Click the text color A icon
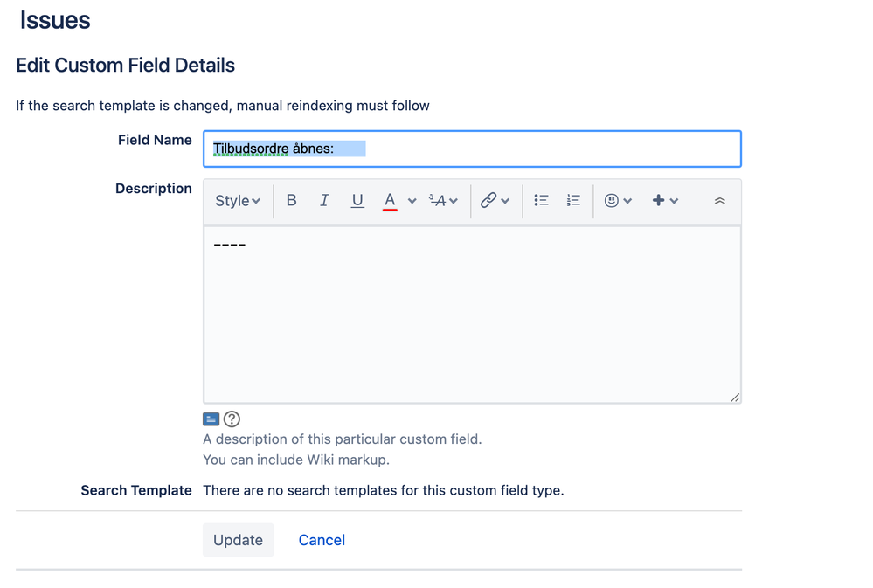 (390, 201)
